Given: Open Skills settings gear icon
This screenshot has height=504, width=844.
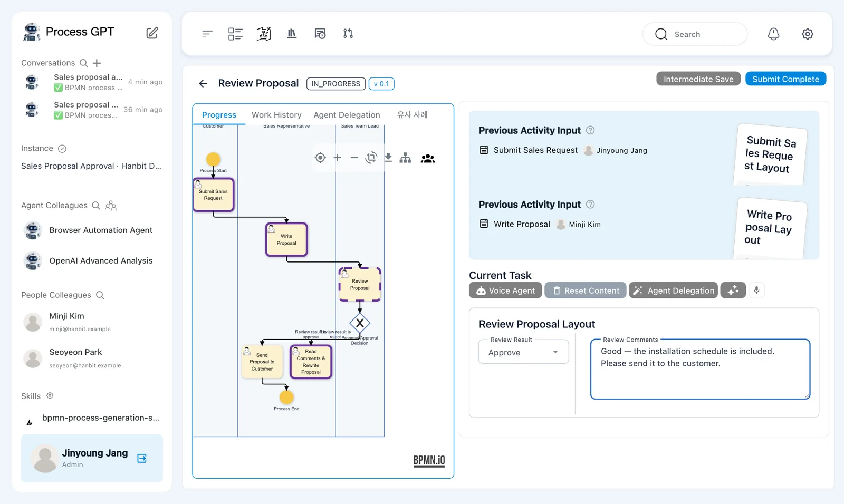Looking at the screenshot, I should click(50, 395).
